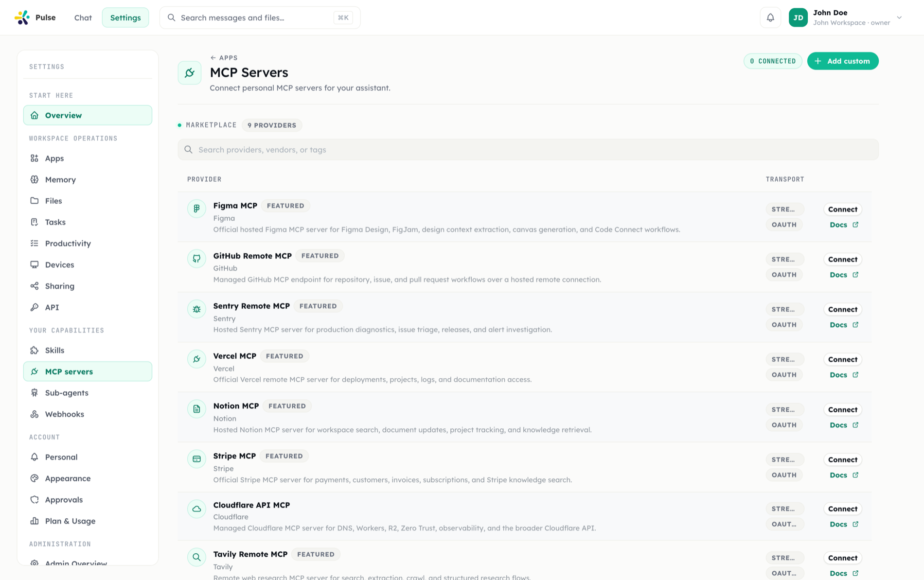Click the Appearance palette icon
This screenshot has height=580, width=924.
pyautogui.click(x=35, y=478)
